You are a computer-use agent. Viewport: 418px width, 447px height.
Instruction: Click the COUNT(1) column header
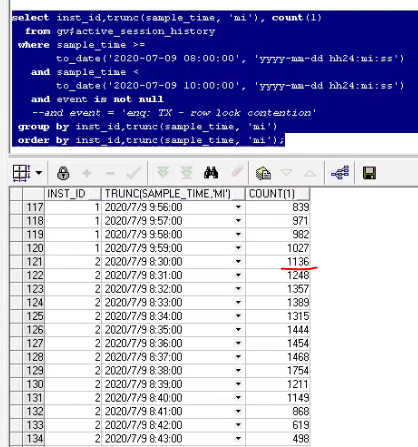278,194
